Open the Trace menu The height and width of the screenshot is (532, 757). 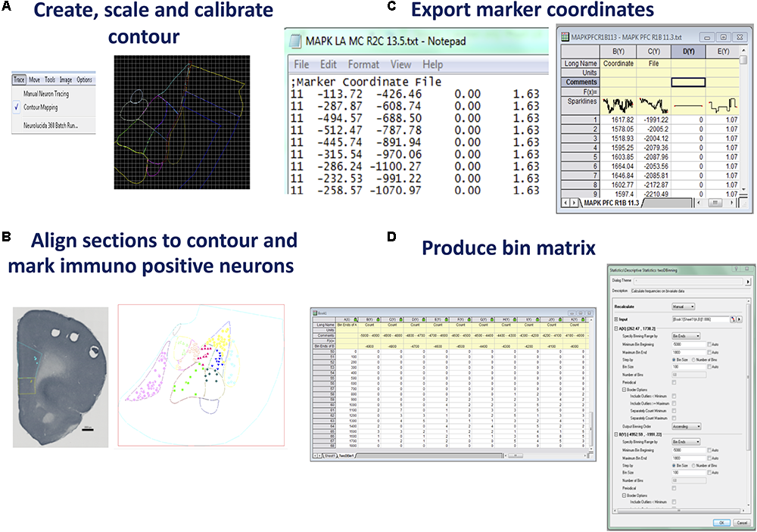(x=19, y=79)
